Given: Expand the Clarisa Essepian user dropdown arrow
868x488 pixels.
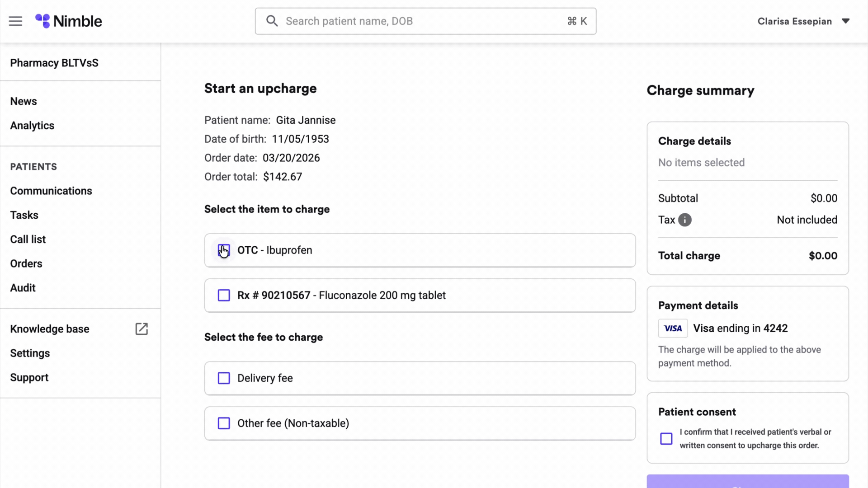Looking at the screenshot, I should pos(846,21).
